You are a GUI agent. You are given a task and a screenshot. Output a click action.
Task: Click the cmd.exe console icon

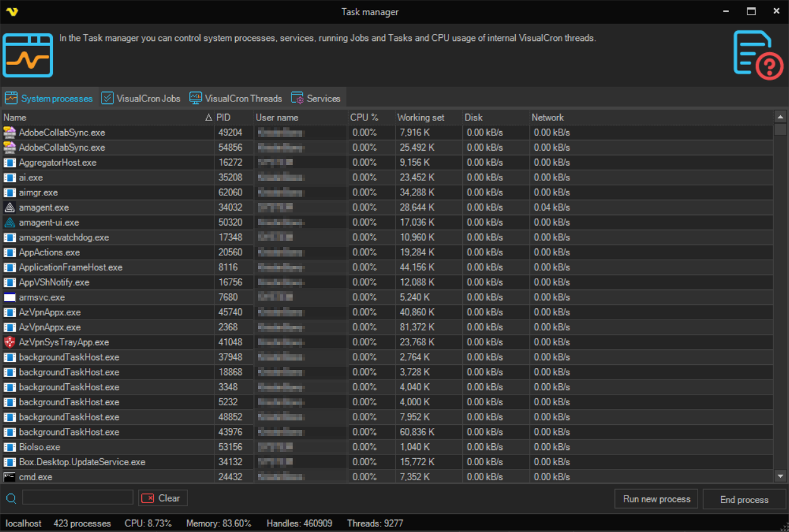9,477
